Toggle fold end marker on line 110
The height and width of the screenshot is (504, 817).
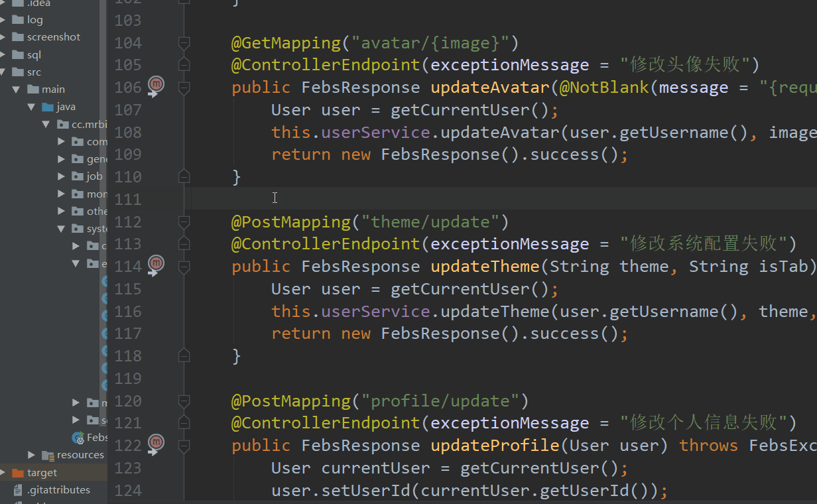tap(184, 176)
